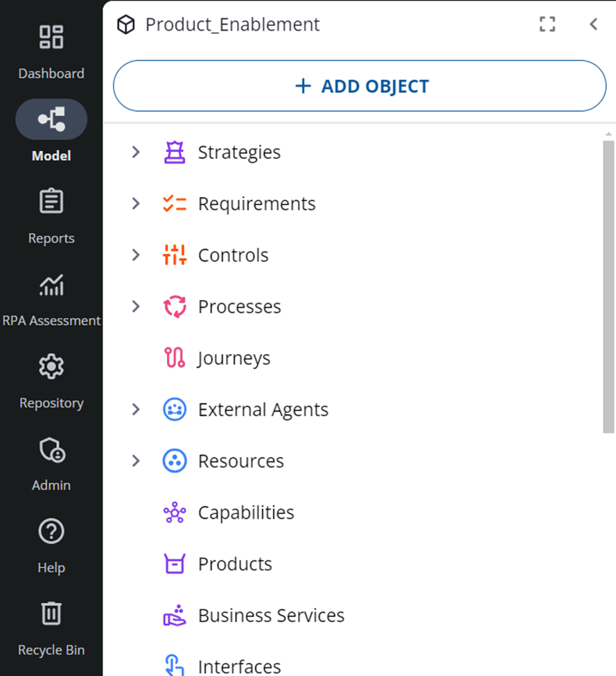This screenshot has width=616, height=676.
Task: Expand the Requirements tree node
Action: click(x=136, y=204)
